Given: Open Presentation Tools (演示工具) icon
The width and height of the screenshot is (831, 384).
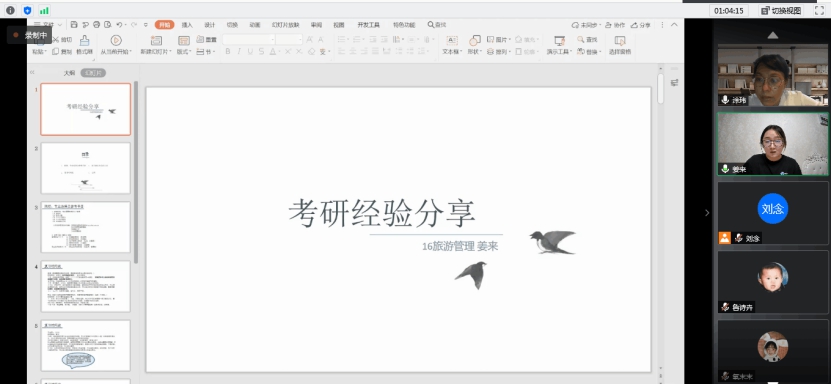Looking at the screenshot, I should 559,40.
